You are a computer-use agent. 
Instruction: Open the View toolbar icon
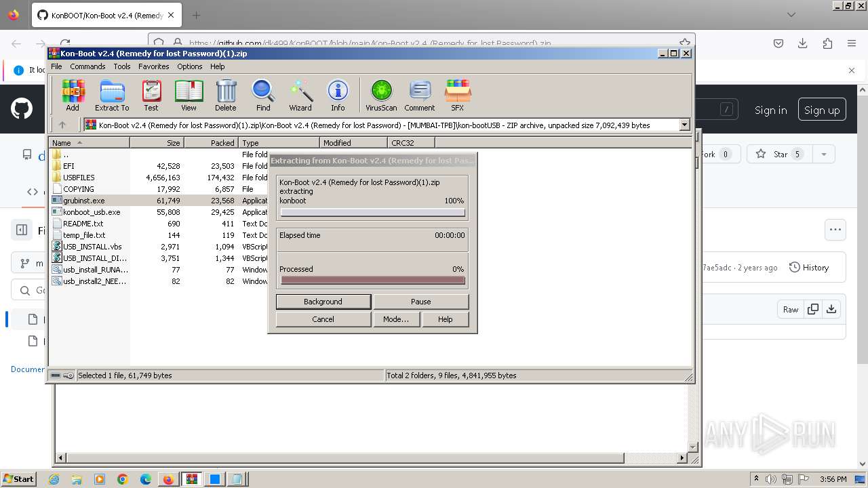pyautogui.click(x=189, y=95)
